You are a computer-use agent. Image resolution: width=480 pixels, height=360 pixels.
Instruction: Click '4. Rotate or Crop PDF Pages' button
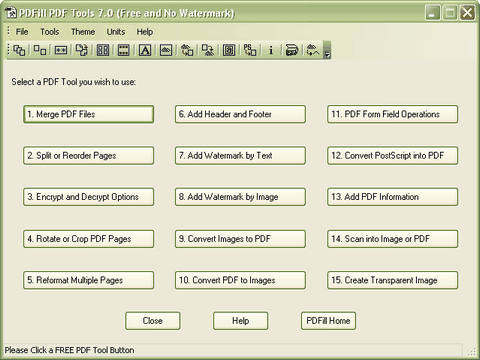(89, 239)
